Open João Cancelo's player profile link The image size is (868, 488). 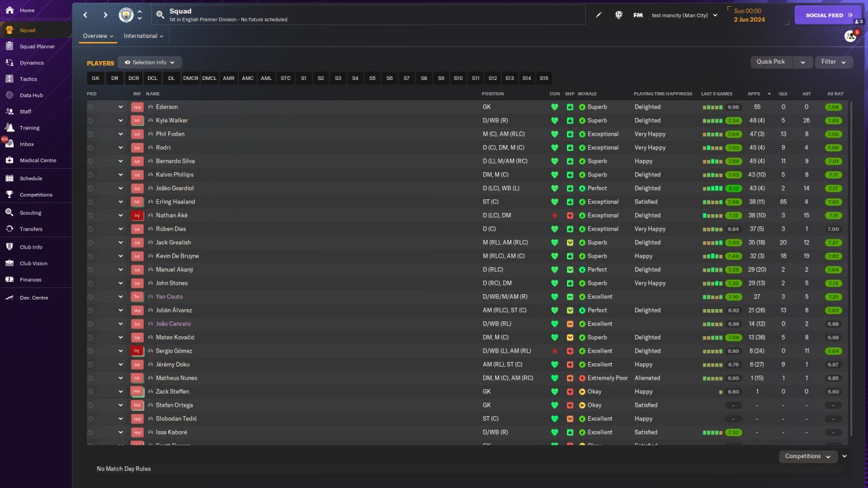[x=173, y=324]
